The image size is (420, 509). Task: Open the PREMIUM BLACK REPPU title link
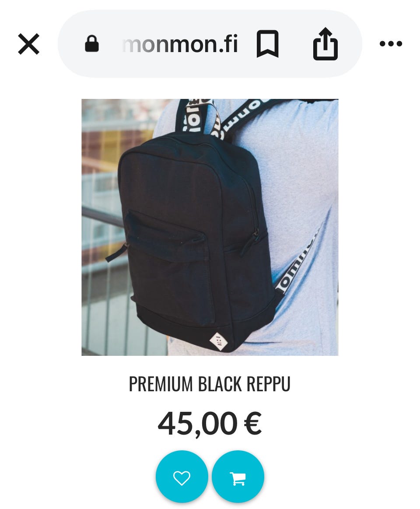point(210,384)
